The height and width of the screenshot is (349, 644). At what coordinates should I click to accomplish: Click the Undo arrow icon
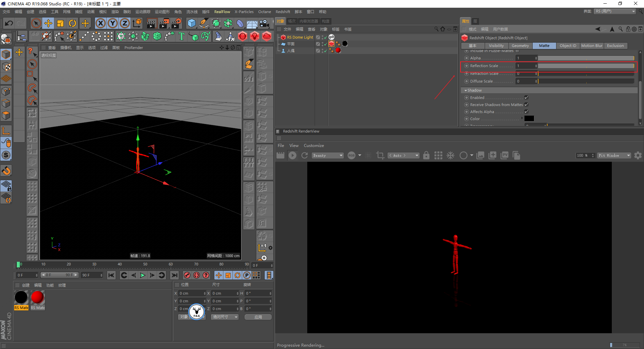9,23
